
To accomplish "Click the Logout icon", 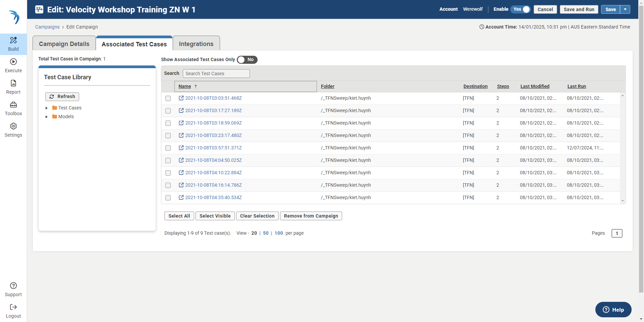I will (x=13, y=307).
